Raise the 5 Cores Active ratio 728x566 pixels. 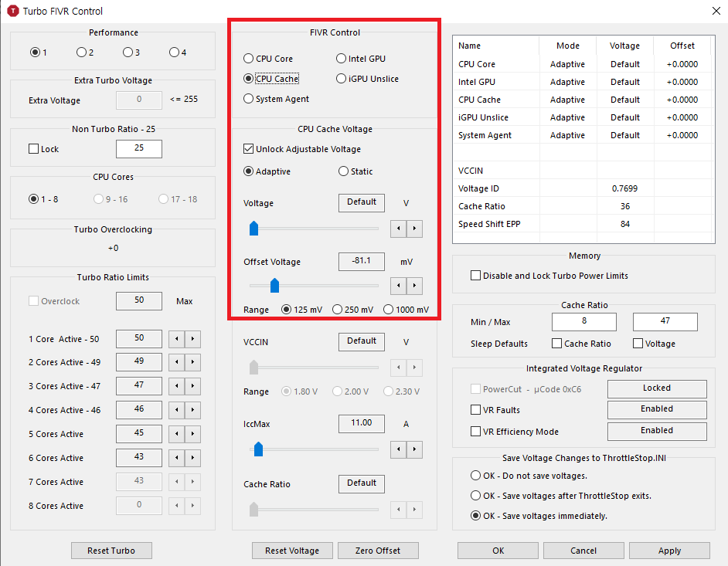coord(192,434)
